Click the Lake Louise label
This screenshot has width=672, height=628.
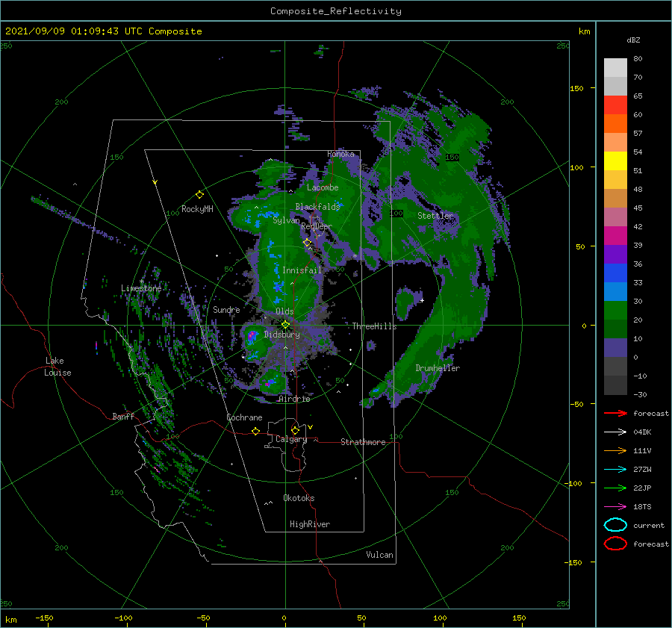[57, 367]
